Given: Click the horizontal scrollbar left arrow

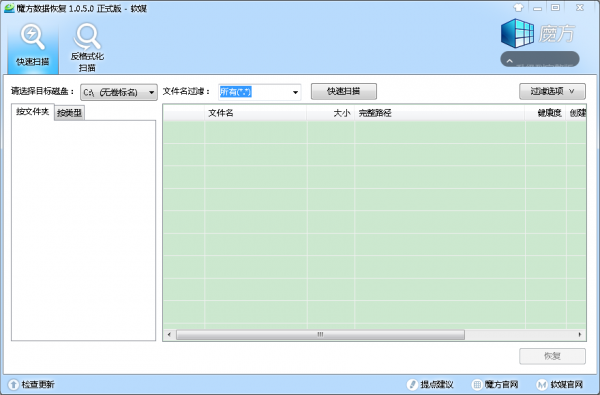Looking at the screenshot, I should [x=169, y=335].
